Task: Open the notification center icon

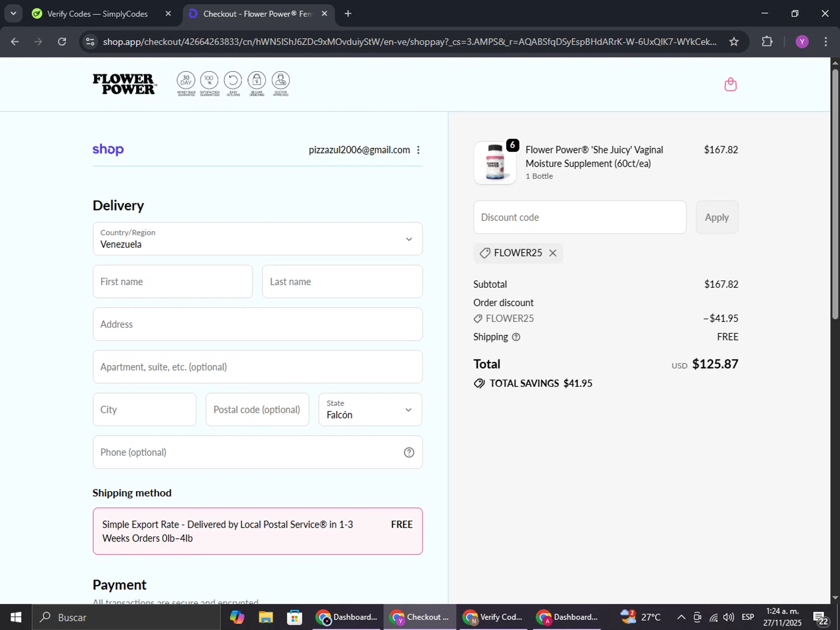Action: 821,618
